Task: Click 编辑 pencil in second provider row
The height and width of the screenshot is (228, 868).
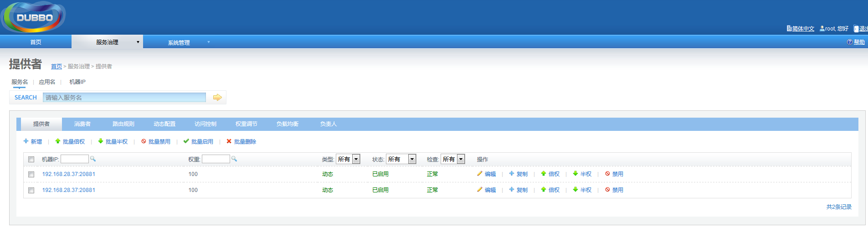Action: pos(480,190)
